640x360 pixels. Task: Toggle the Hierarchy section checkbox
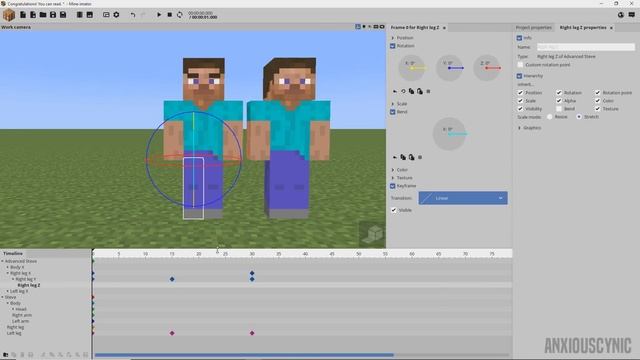[x=519, y=76]
